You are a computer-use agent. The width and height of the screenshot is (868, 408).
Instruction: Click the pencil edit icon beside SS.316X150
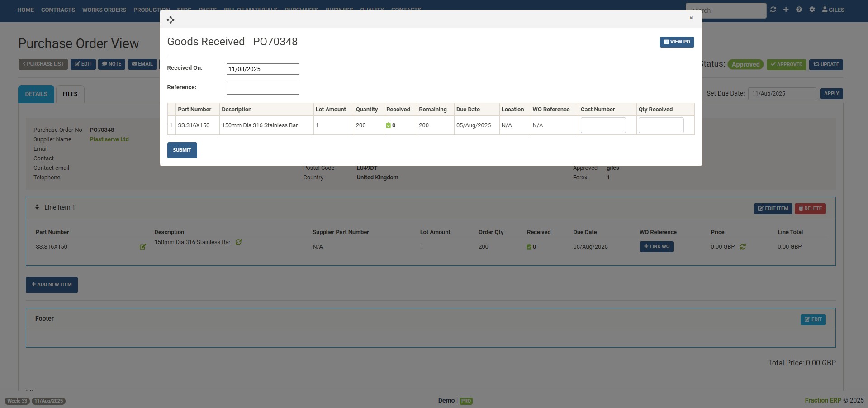click(143, 247)
